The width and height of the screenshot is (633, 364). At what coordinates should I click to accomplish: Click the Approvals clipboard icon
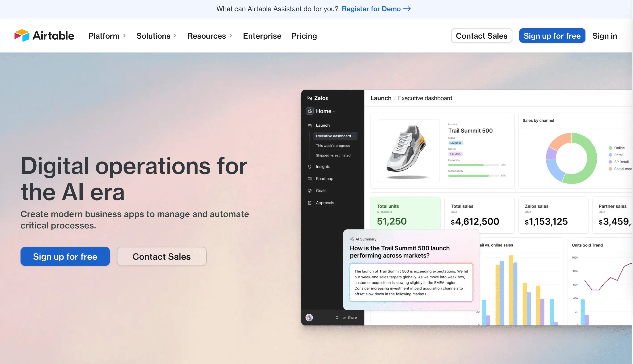coord(310,203)
